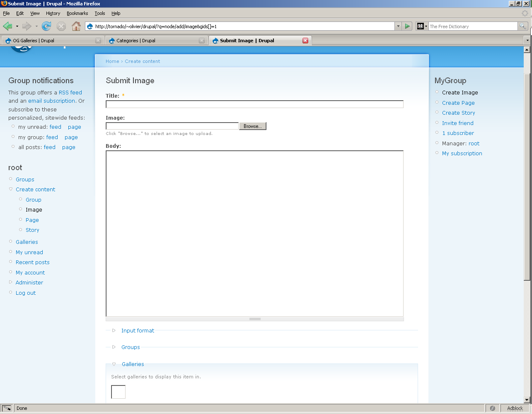Viewport: 532px width, 414px height.
Task: Click the Reload page icon
Action: [46, 26]
